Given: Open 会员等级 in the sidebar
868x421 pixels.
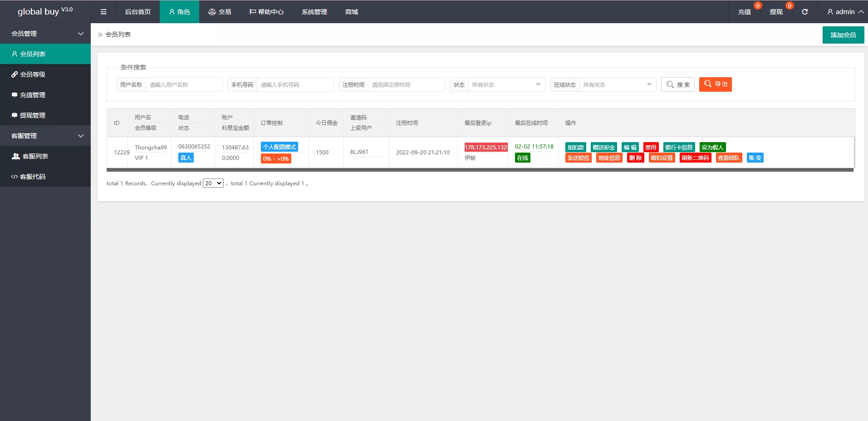Looking at the screenshot, I should tap(33, 74).
